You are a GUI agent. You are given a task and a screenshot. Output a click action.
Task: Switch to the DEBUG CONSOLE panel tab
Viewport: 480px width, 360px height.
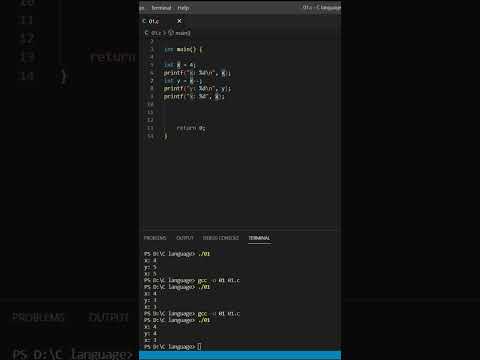[x=221, y=238]
